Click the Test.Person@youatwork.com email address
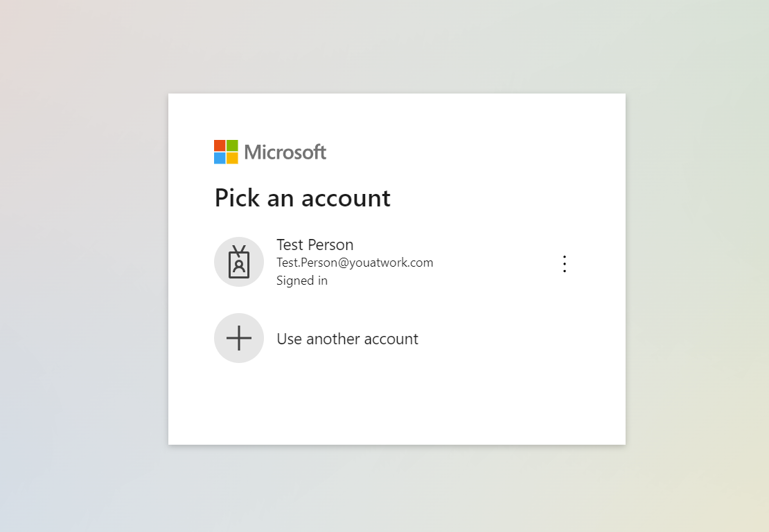 pyautogui.click(x=355, y=263)
